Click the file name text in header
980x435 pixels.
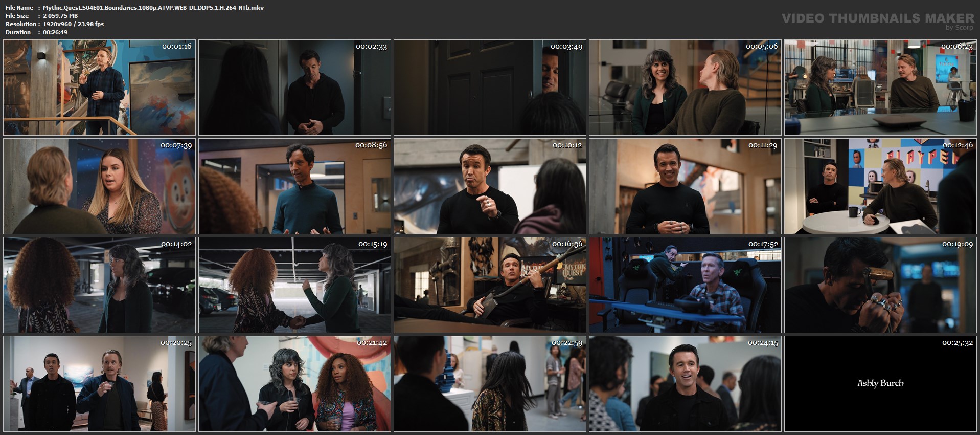click(x=153, y=8)
